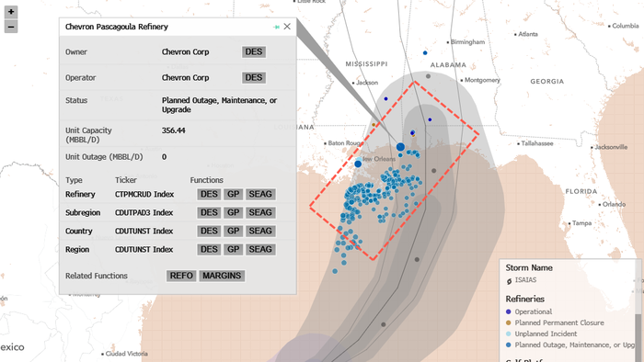Click the ISAIAS storm icon in legend
The image size is (644, 362).
point(509,281)
